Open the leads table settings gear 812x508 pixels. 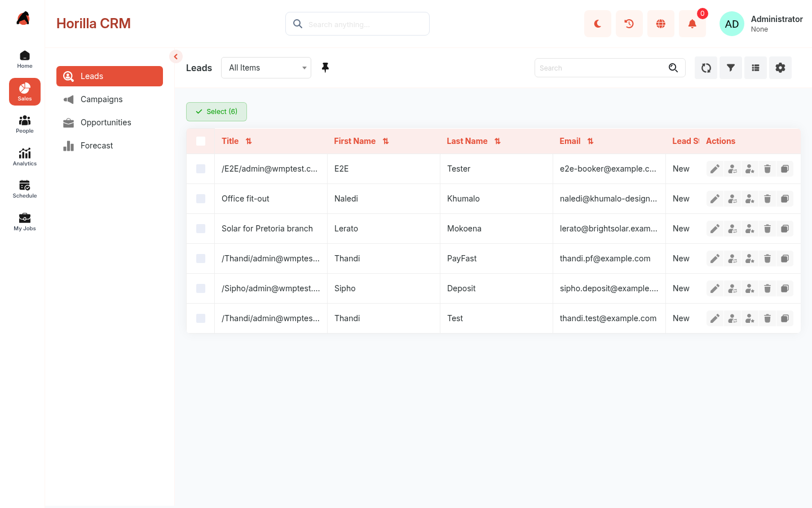click(x=780, y=68)
